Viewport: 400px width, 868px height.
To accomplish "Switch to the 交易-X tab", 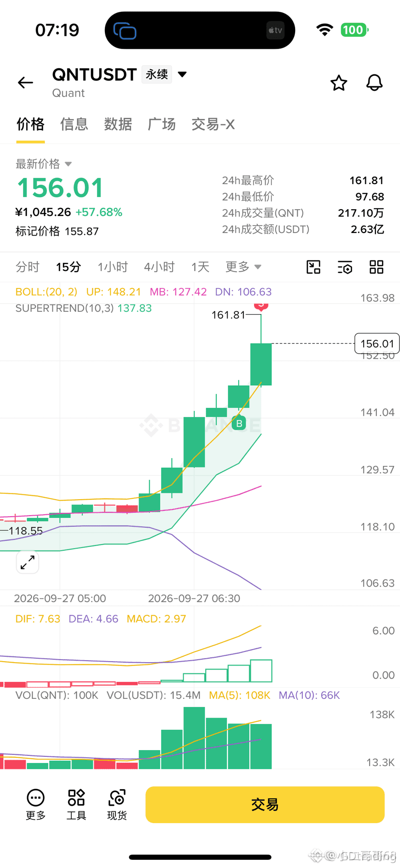I will (213, 124).
